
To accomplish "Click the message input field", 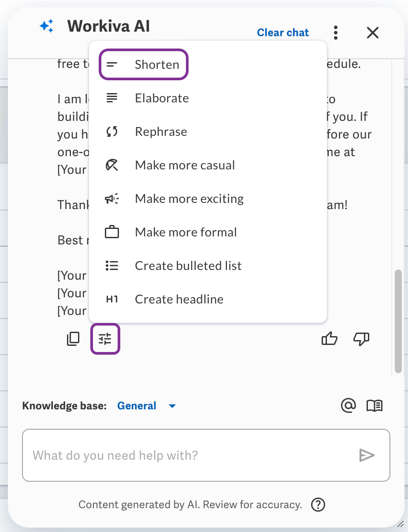I will point(176,455).
